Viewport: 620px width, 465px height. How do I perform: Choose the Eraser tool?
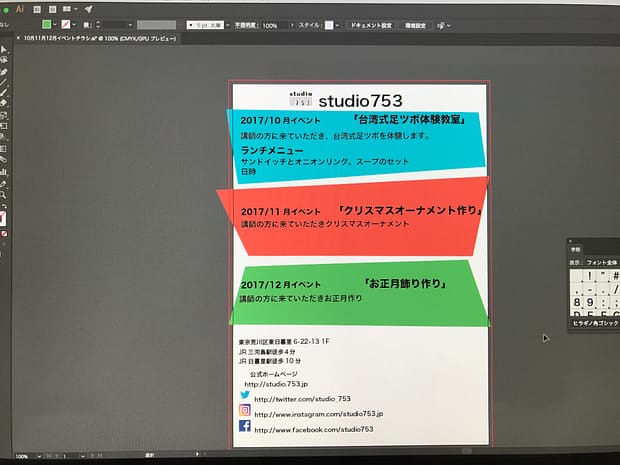pyautogui.click(x=5, y=102)
